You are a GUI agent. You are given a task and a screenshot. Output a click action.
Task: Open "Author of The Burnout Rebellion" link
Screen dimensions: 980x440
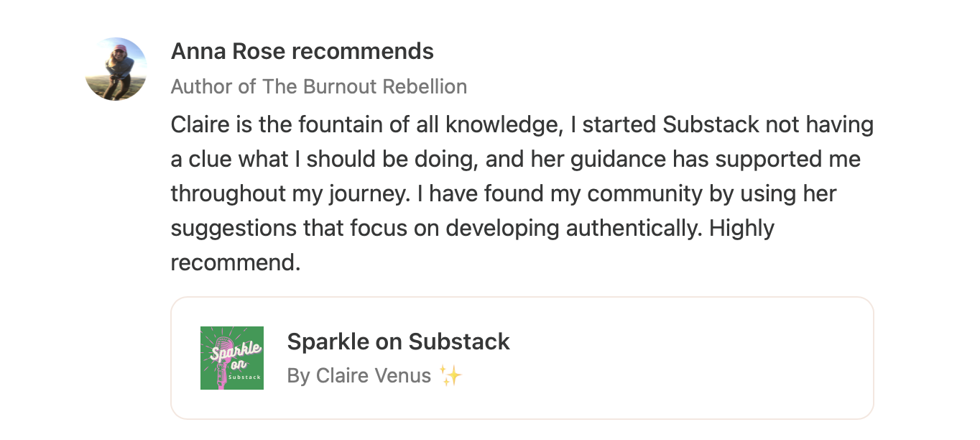[318, 87]
